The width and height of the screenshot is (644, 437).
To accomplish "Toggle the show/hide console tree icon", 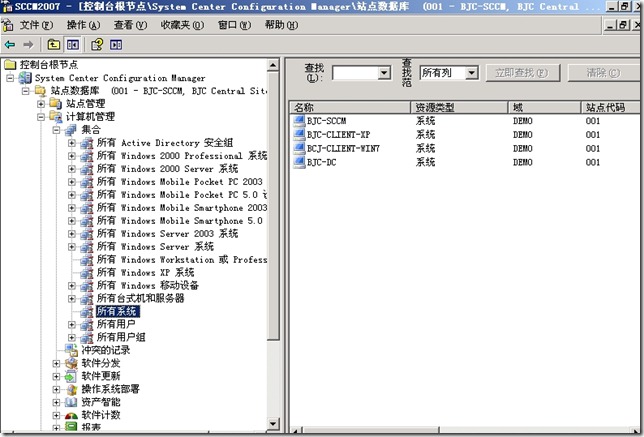I will pos(73,44).
